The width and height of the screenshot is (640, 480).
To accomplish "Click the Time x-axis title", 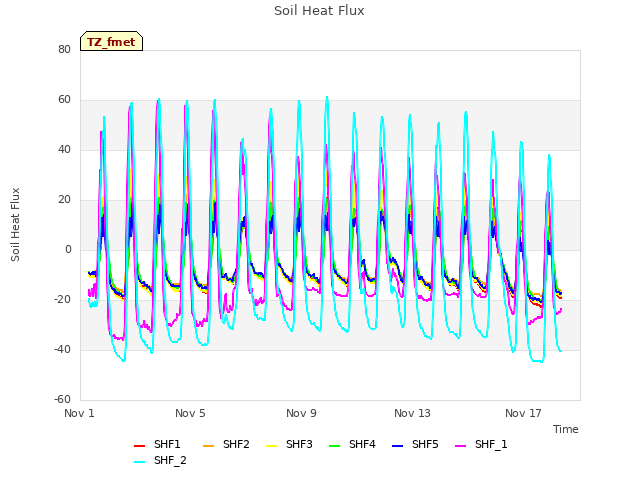I will point(566,429).
